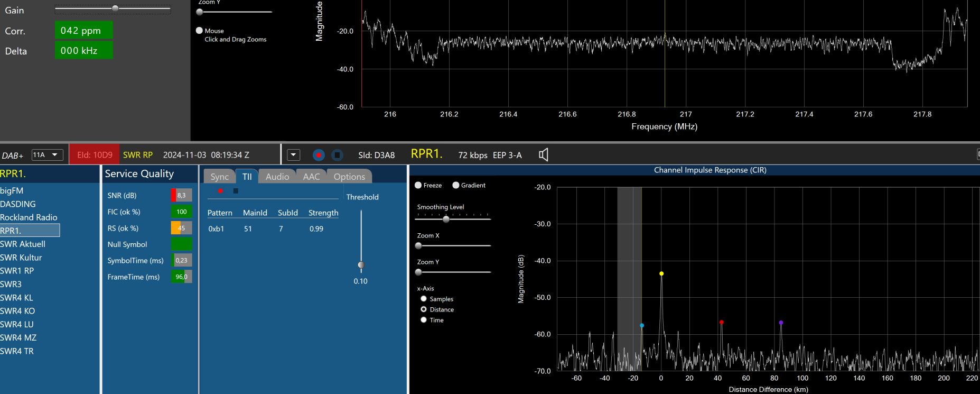Set x-Axis to Time
This screenshot has width=980, height=394.
424,320
